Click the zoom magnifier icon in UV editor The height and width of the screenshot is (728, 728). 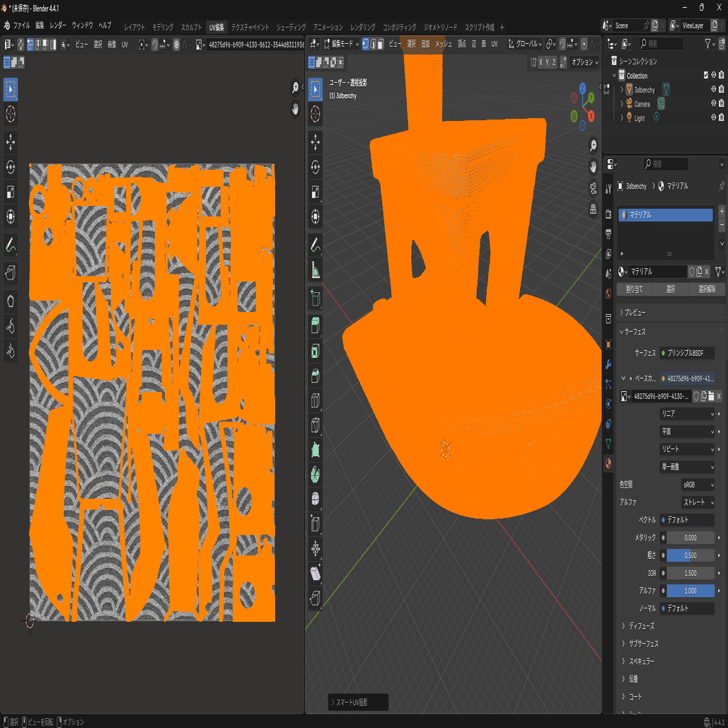(295, 87)
